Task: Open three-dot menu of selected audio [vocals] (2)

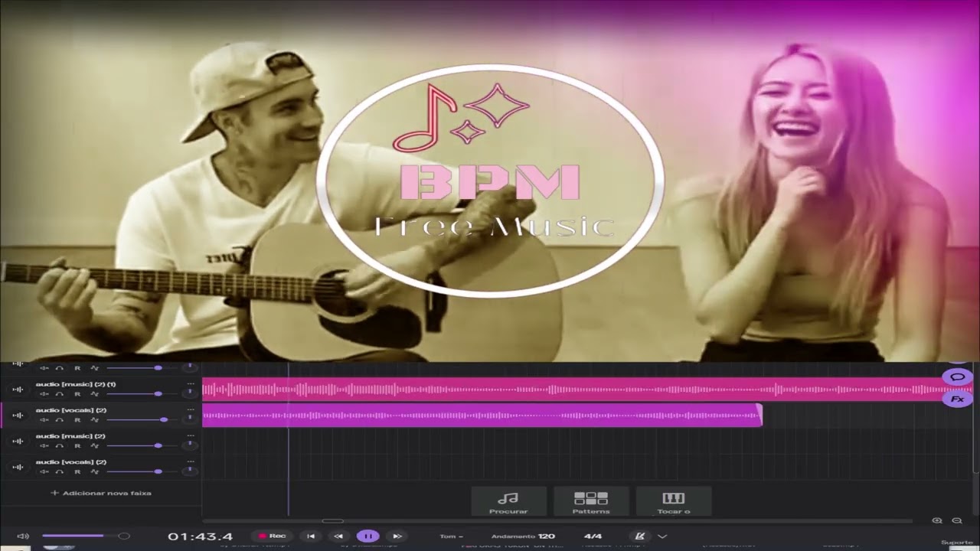Action: [191, 409]
